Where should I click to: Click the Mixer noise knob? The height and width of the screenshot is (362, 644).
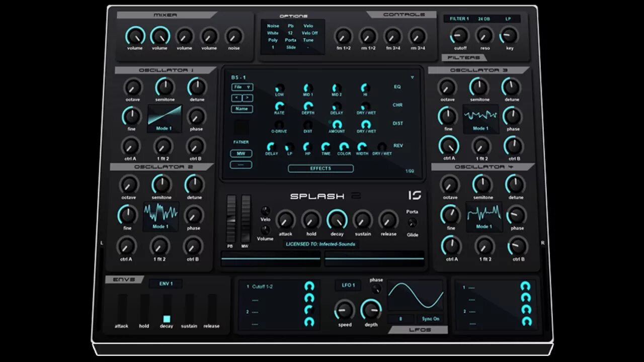233,36
